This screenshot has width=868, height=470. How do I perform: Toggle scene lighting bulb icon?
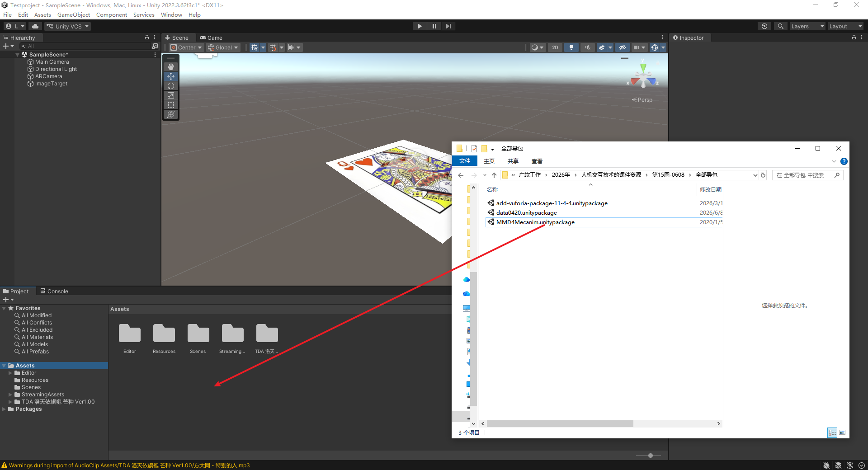coord(571,47)
